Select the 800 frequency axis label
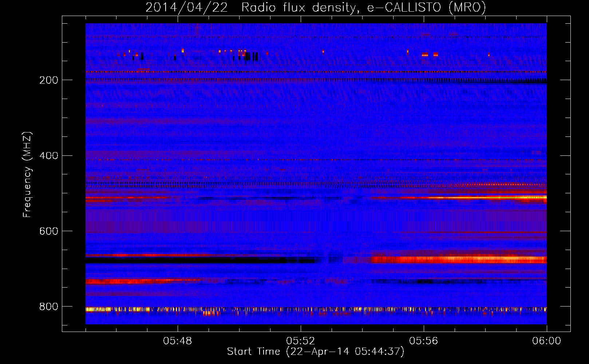The height and width of the screenshot is (364, 589). 49,306
